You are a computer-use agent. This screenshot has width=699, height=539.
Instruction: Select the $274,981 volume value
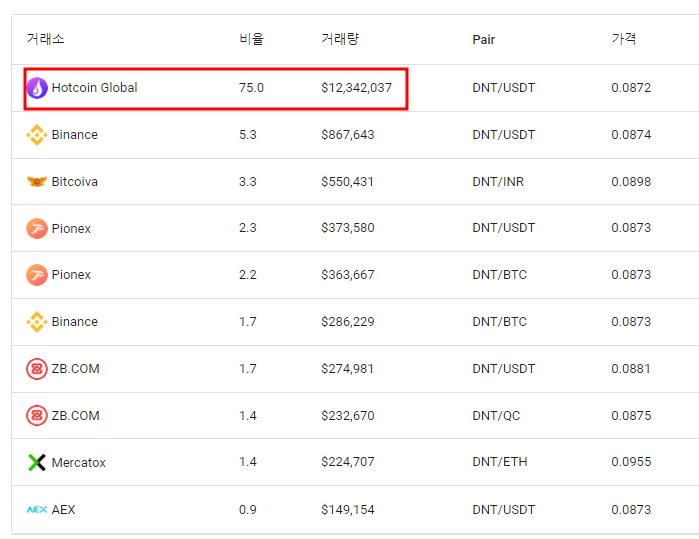[x=347, y=369]
